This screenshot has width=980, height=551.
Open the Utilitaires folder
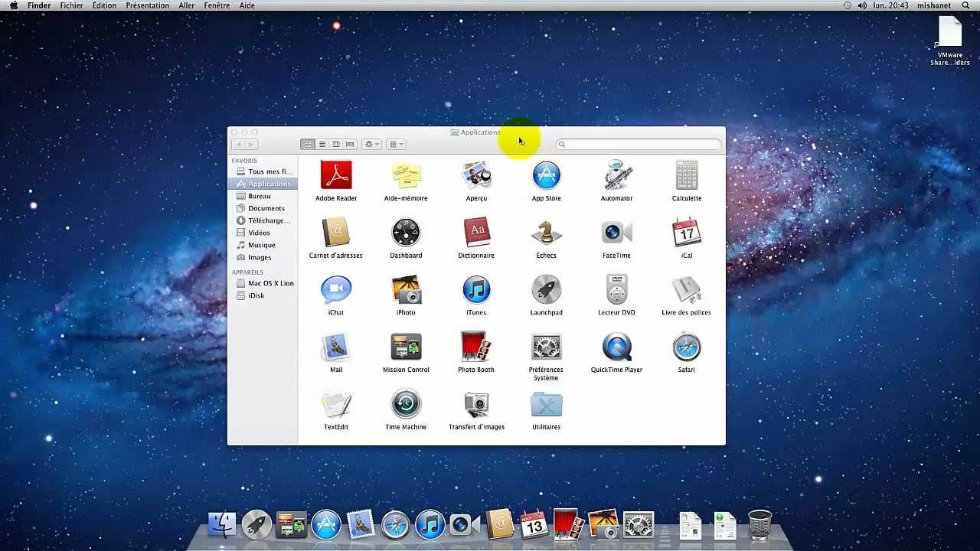(x=546, y=404)
